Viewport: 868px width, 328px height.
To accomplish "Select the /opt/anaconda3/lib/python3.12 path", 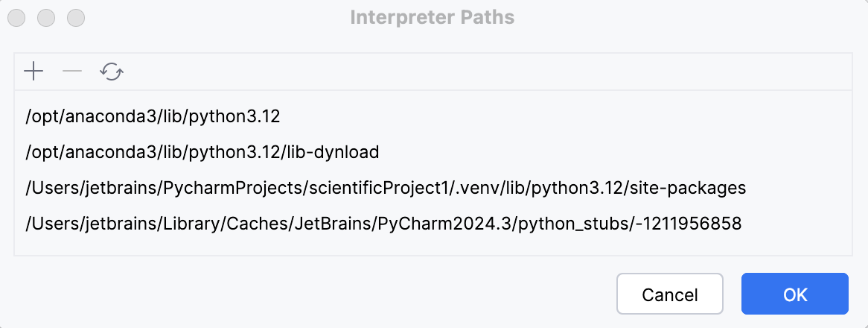I will point(153,116).
